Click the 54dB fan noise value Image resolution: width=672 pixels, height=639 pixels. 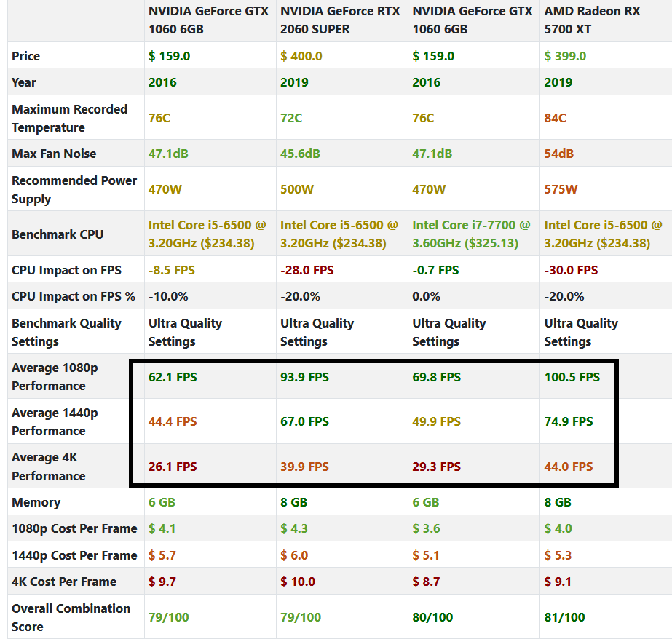[559, 154]
